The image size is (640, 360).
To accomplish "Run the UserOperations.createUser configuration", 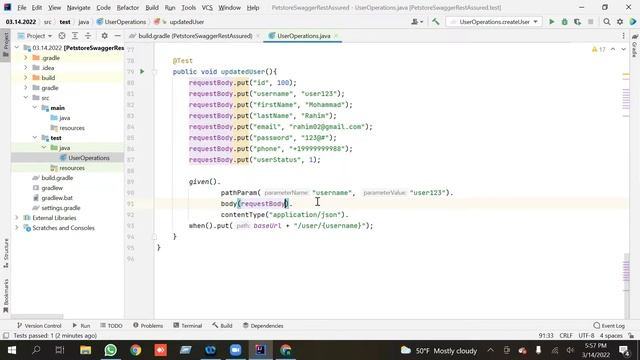I will pyautogui.click(x=551, y=22).
